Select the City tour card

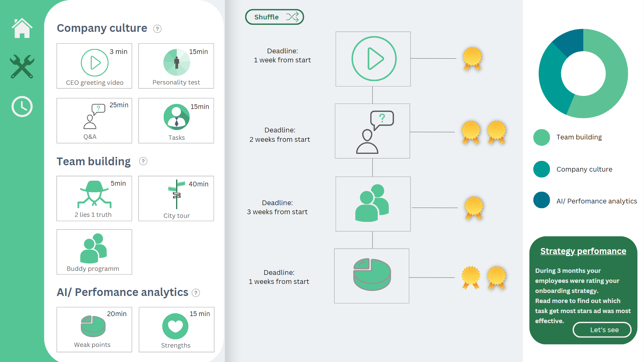point(176,198)
